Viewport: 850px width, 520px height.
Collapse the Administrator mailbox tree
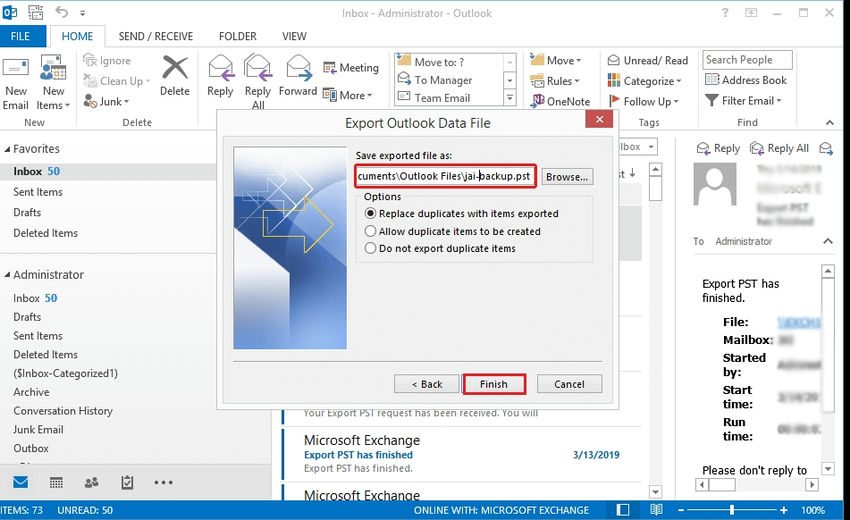click(7, 275)
